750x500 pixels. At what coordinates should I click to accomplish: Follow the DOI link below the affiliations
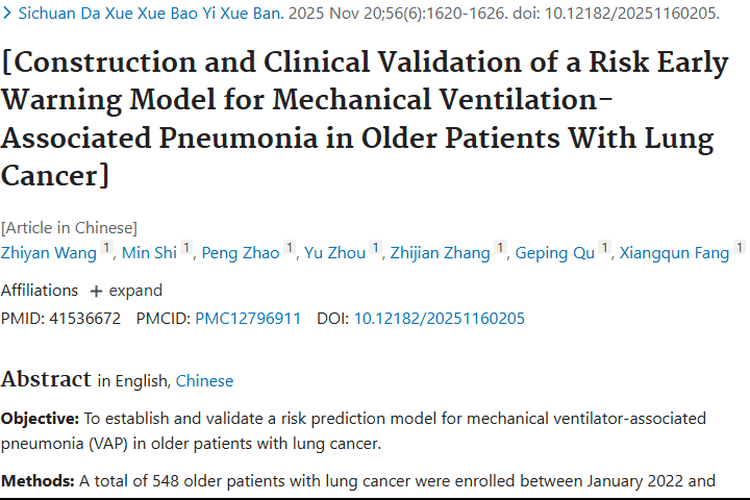pos(439,319)
